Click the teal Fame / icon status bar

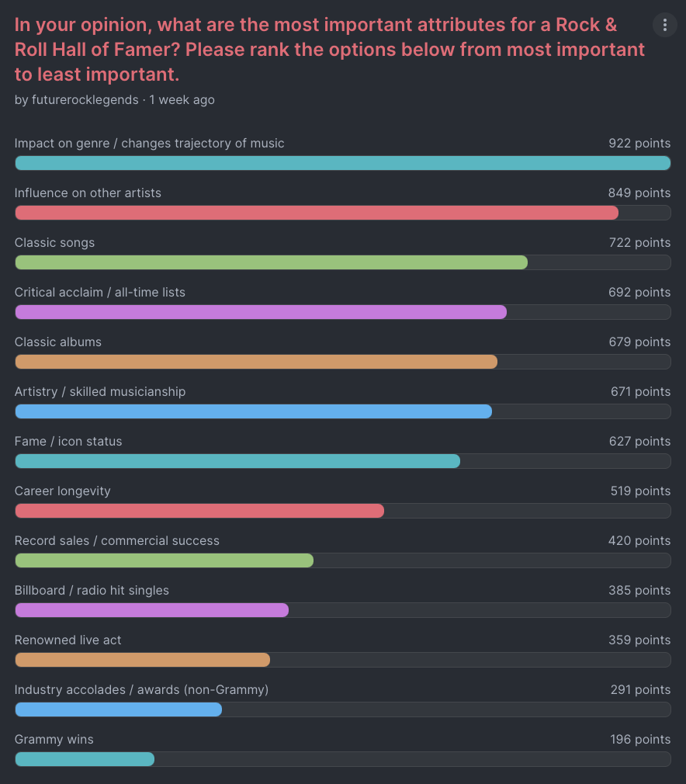(x=237, y=461)
